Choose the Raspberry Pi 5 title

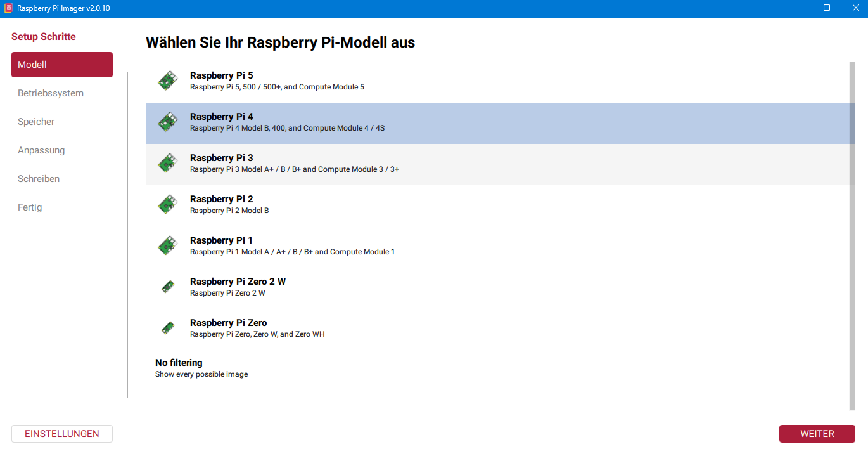coord(222,75)
